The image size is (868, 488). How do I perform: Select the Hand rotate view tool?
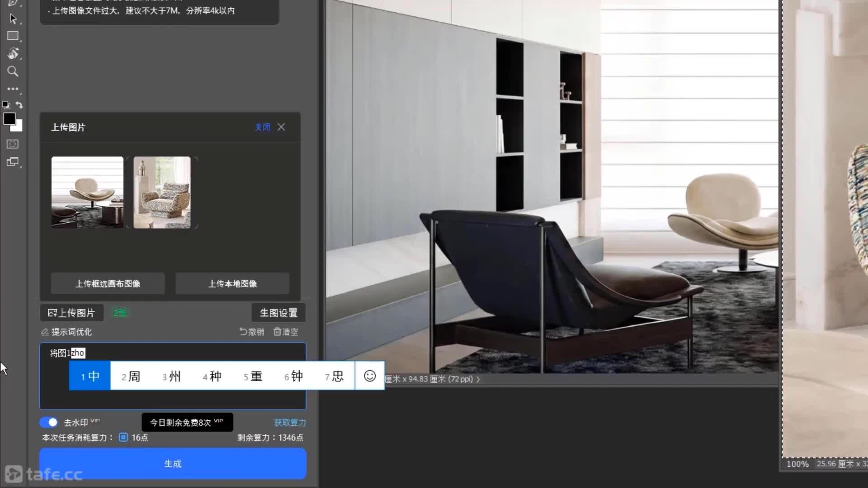[x=13, y=54]
